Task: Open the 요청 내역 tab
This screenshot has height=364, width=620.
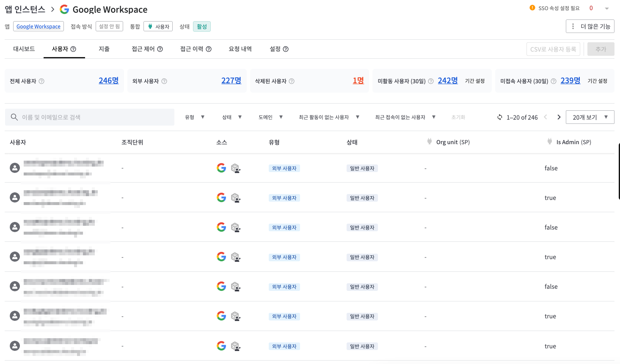Action: pos(240,49)
